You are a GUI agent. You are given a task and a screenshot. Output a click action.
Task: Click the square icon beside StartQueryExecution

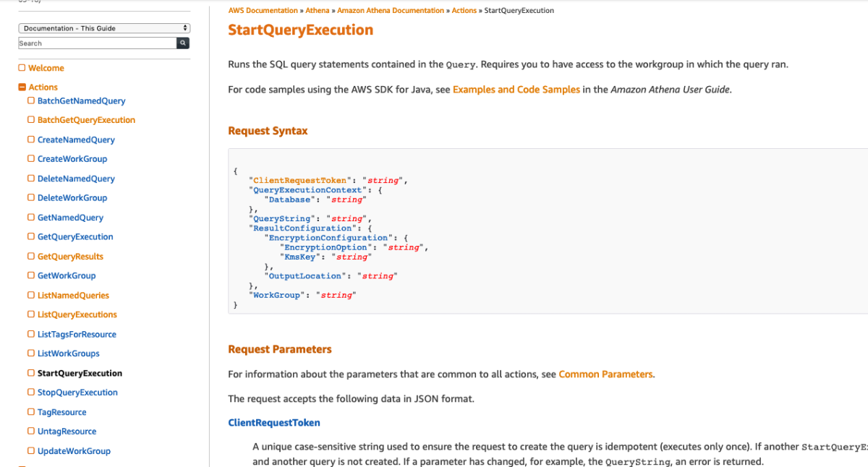(31, 373)
